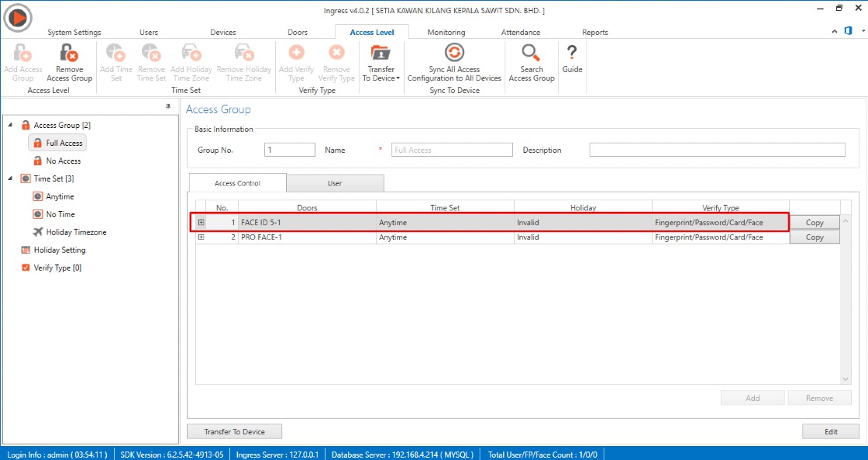Open the Reports ribbon tab
Image resolution: width=868 pixels, height=460 pixels.
coord(595,32)
